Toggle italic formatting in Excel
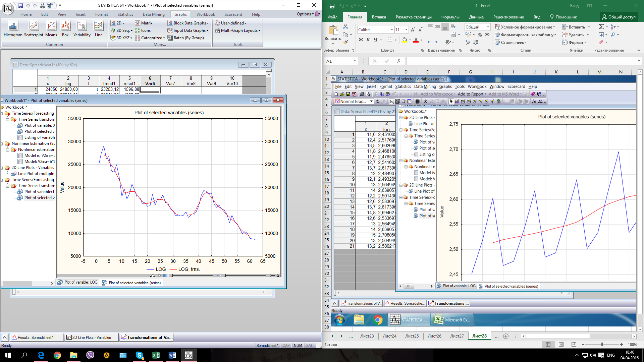 pos(368,40)
